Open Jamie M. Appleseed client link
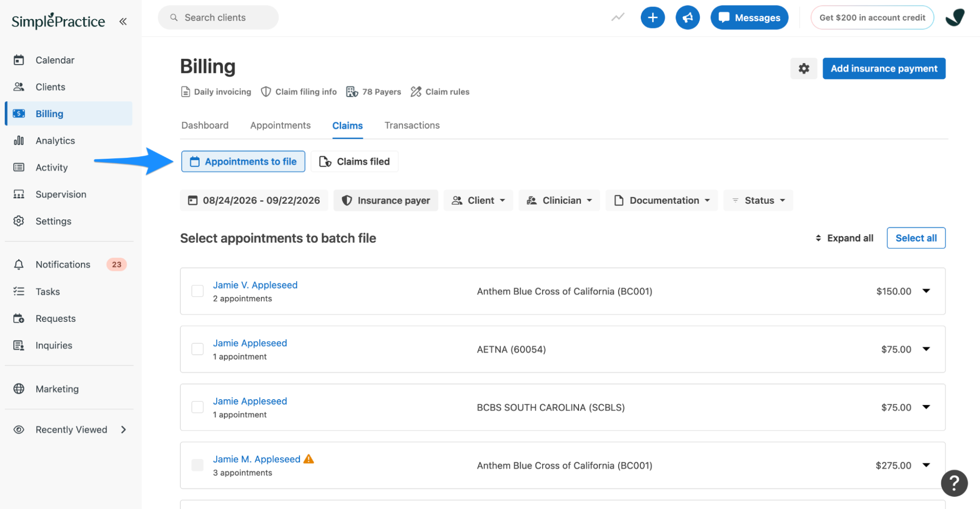 click(x=256, y=459)
